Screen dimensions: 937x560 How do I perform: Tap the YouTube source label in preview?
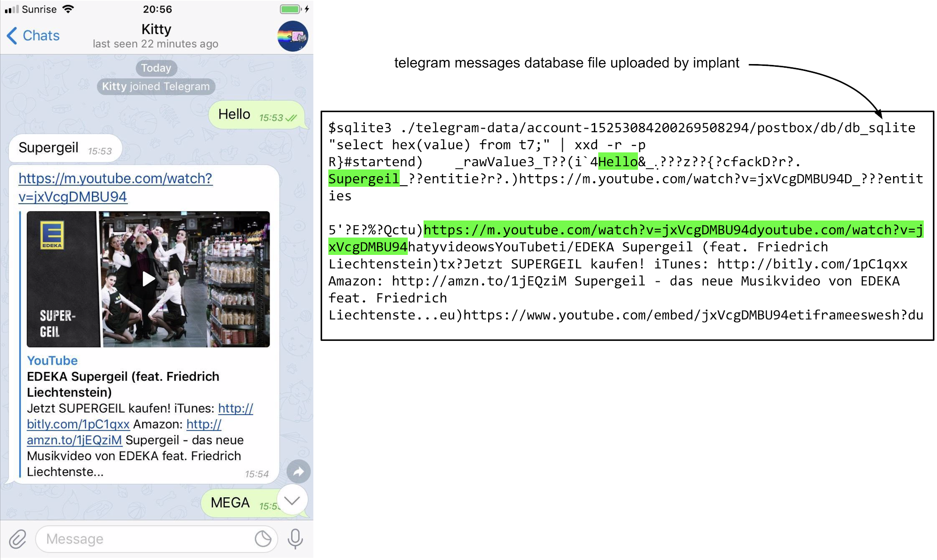[x=52, y=361]
